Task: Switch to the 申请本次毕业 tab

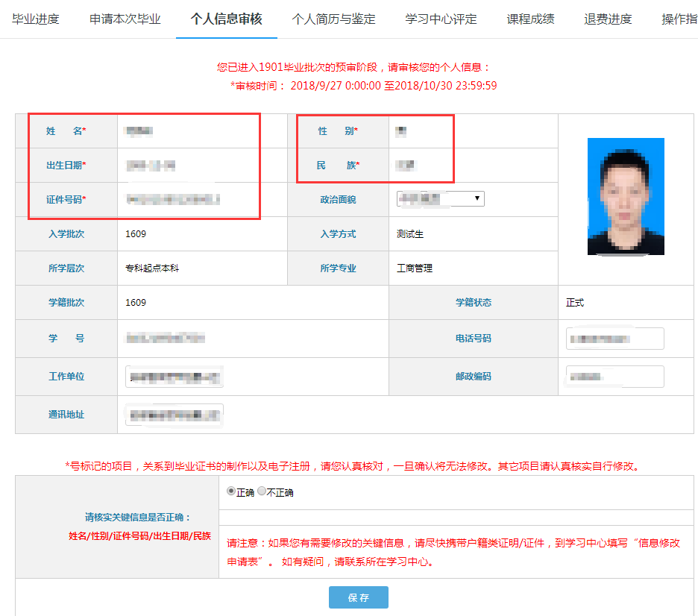Action: pos(125,19)
